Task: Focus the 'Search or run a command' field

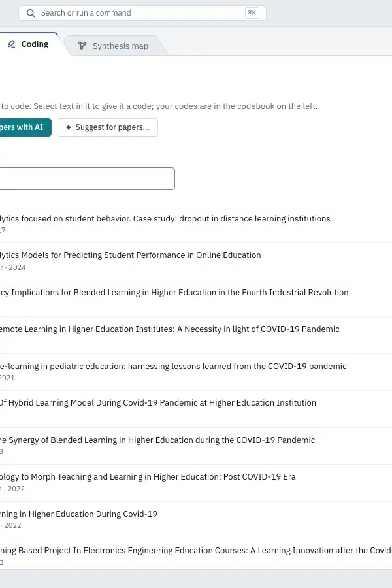Action: [142, 13]
